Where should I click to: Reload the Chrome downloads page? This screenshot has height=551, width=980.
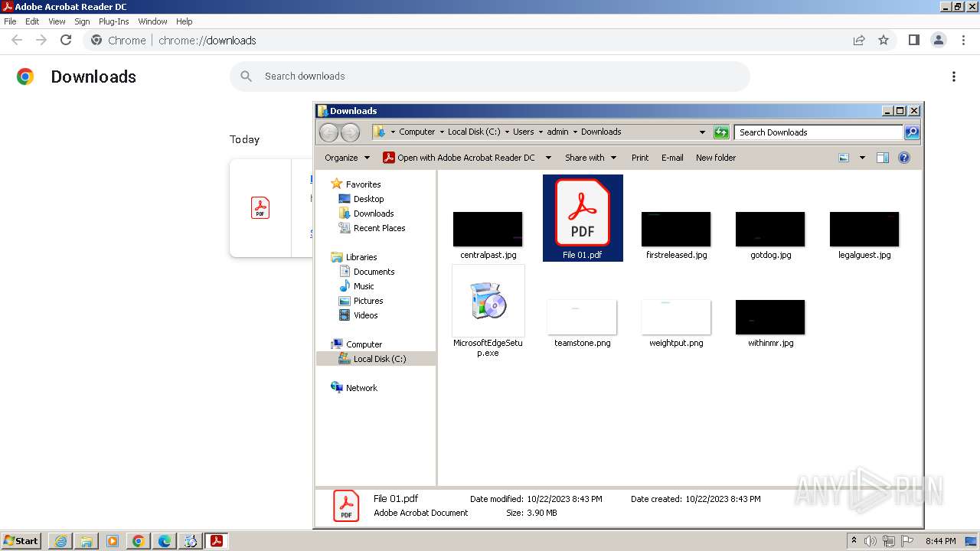click(66, 40)
